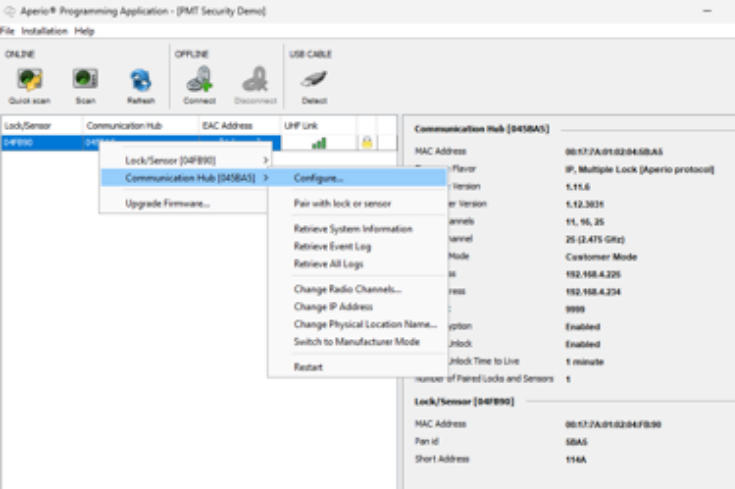Choose Retrieve Event Log entry
The width and height of the screenshot is (735, 489).
point(334,246)
